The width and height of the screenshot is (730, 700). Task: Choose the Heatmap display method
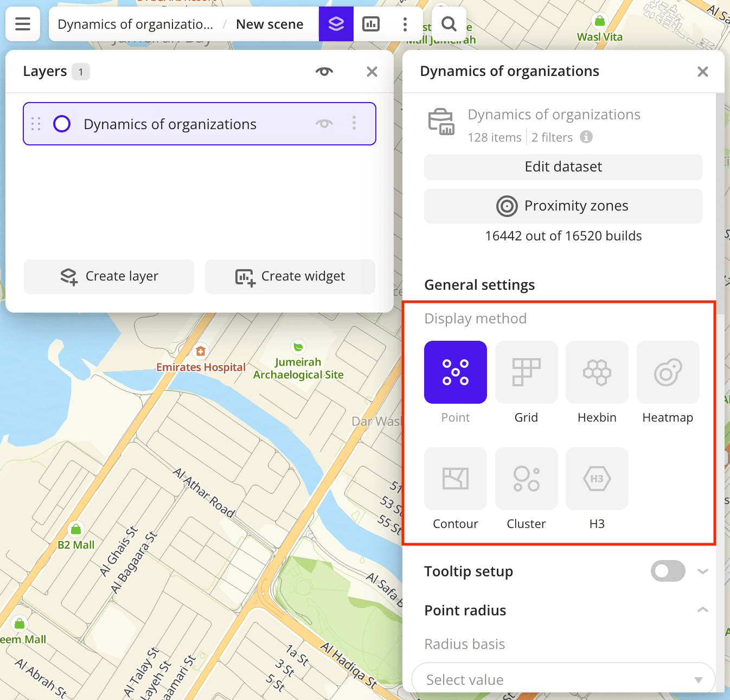click(668, 372)
